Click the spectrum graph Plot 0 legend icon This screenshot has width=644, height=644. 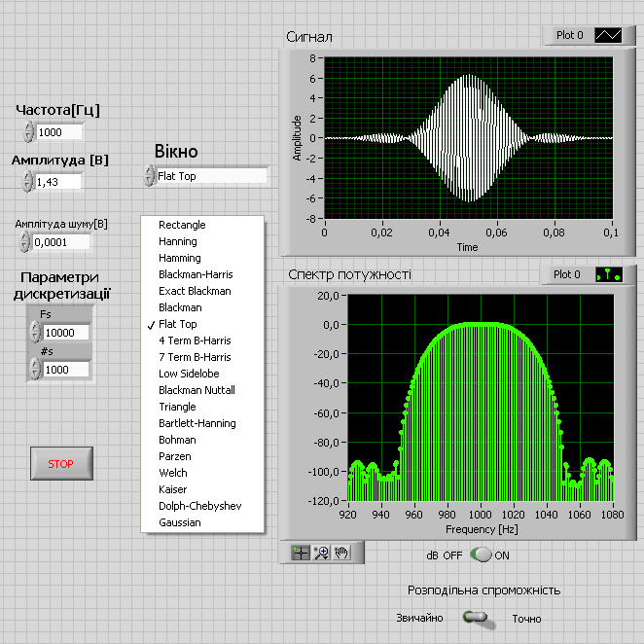[x=609, y=274]
